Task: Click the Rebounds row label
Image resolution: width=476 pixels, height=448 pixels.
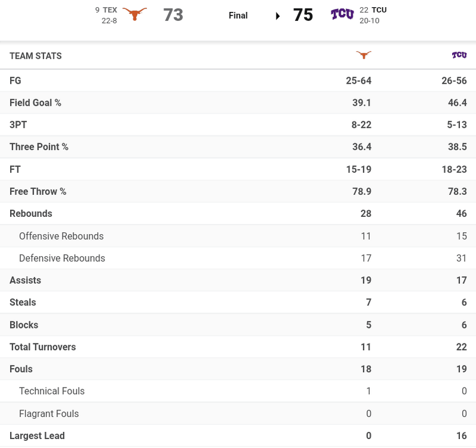Action: [x=31, y=213]
